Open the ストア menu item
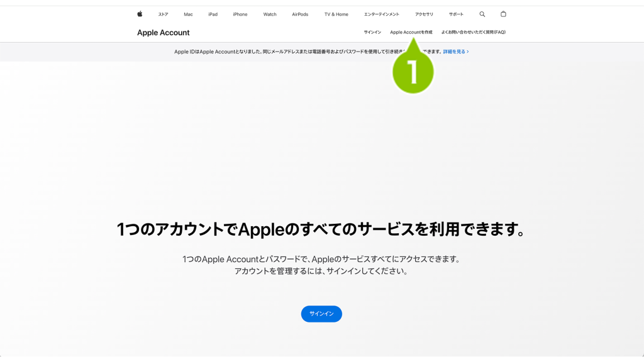Screen dimensions: 644x362 [163, 14]
